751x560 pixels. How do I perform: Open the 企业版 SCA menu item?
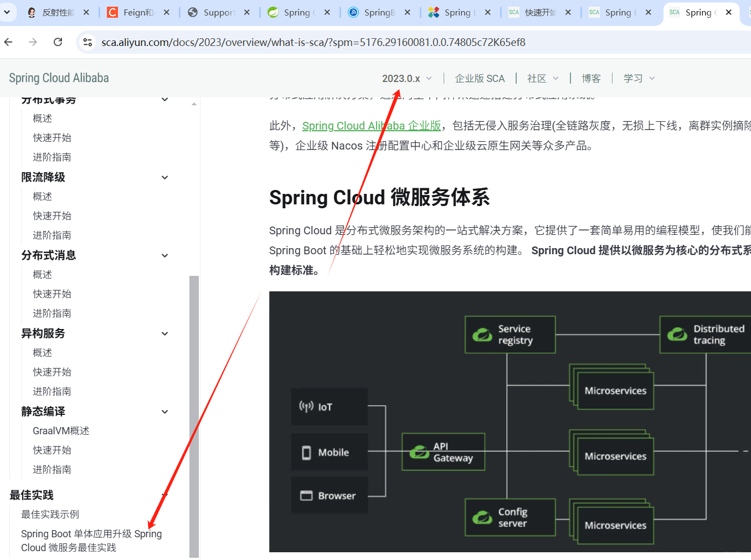480,79
